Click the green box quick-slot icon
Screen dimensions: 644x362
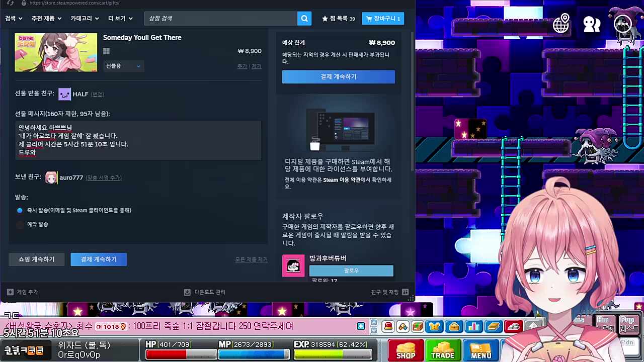[418, 327]
